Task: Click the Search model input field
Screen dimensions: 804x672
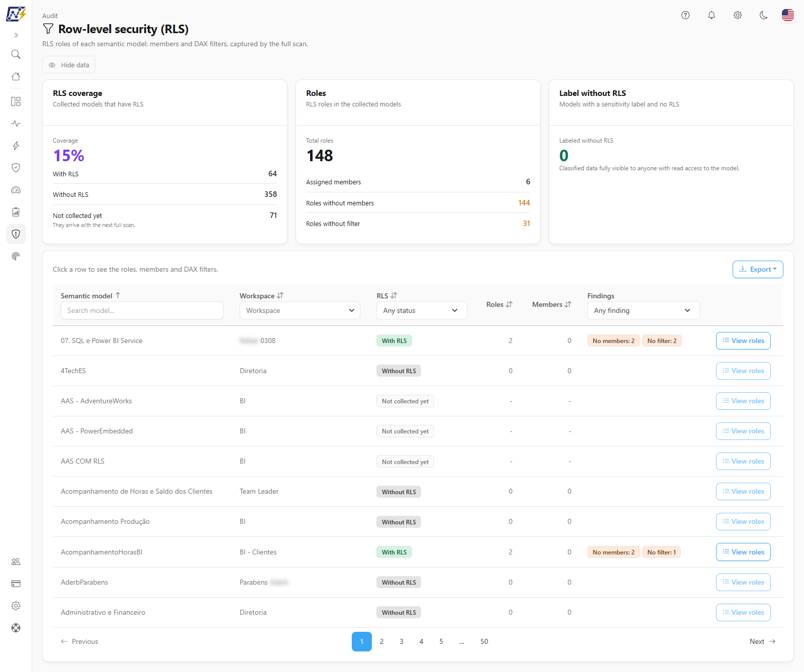Action: click(142, 310)
